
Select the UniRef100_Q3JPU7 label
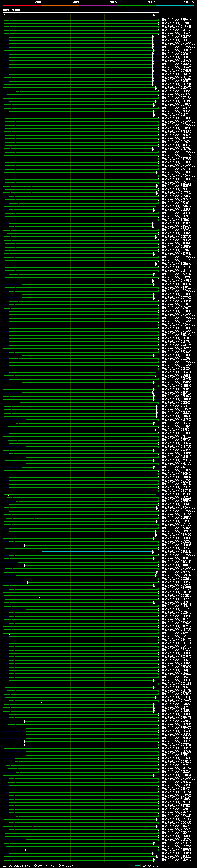tap(177, 128)
